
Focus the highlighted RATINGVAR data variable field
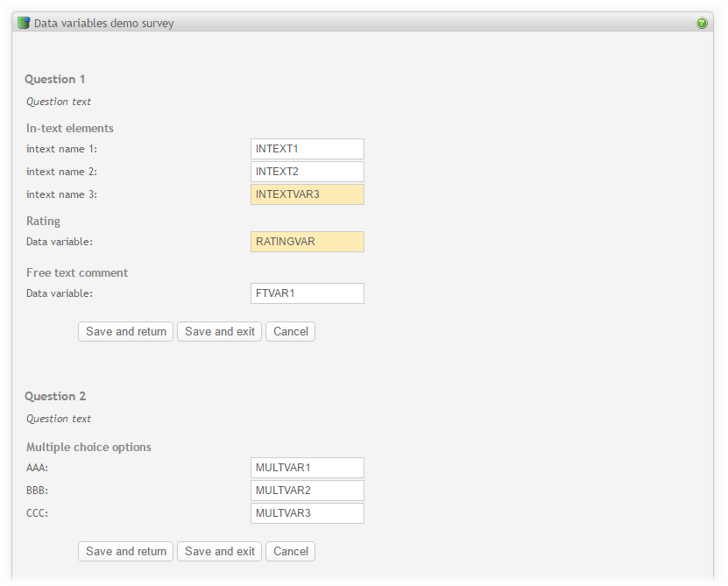pyautogui.click(x=307, y=242)
